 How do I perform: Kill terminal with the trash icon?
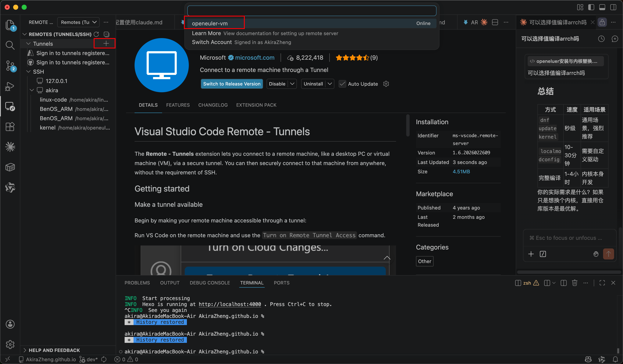click(574, 283)
